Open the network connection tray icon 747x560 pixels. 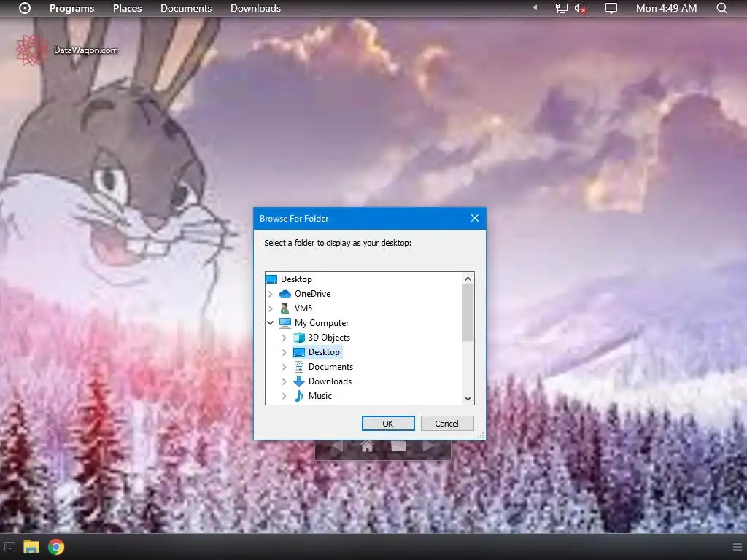click(561, 8)
